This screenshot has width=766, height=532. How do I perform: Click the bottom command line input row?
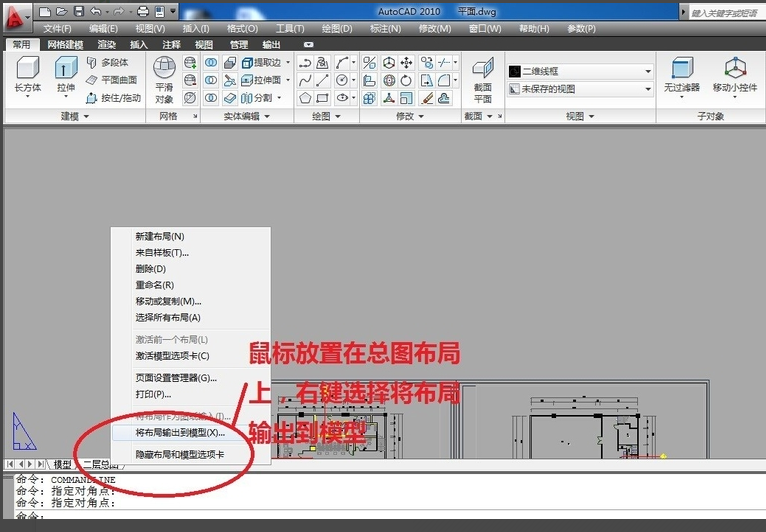[389, 515]
